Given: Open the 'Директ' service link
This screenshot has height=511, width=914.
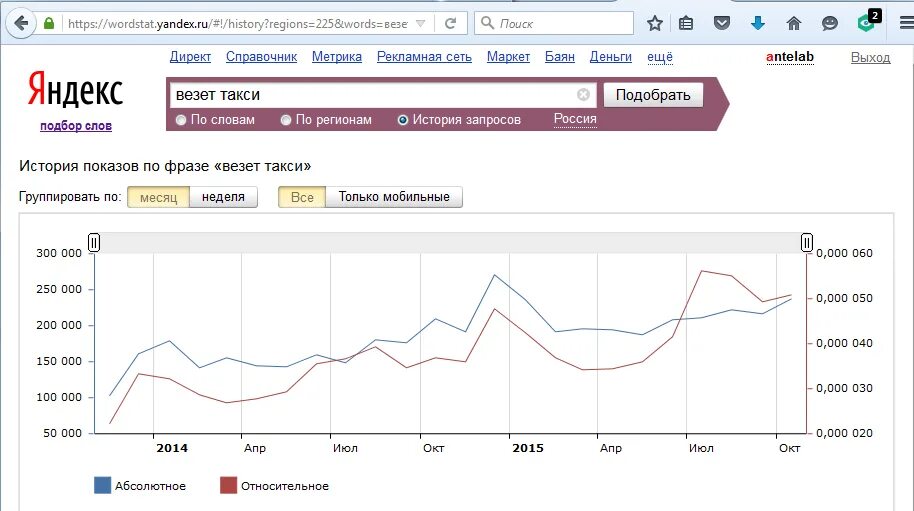Looking at the screenshot, I should (x=190, y=57).
